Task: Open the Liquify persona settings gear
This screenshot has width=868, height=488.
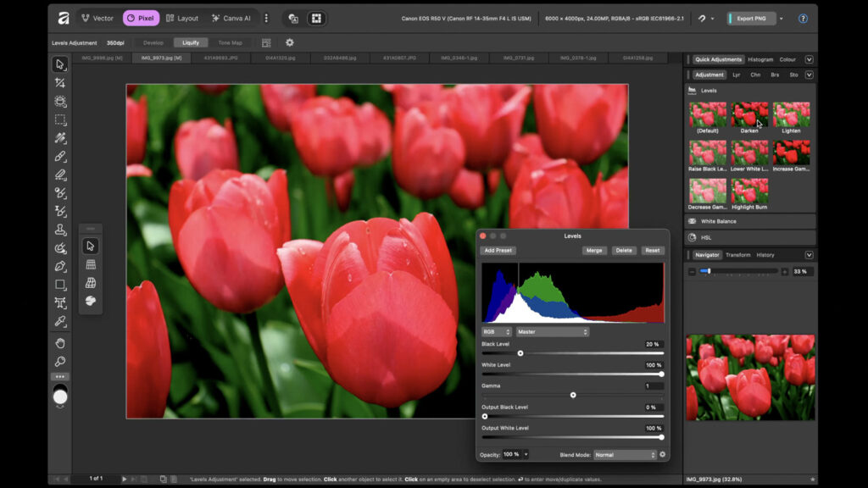Action: click(289, 42)
